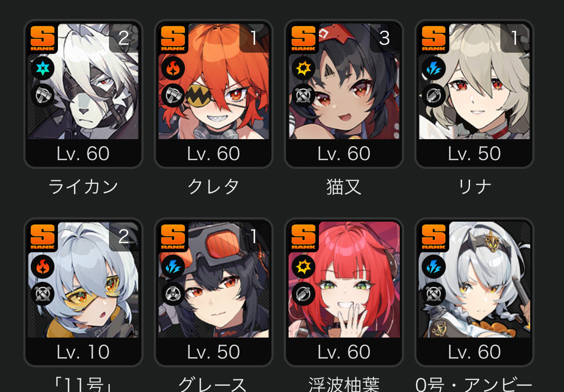Screen dimensions: 564x392
Task: Click the electric attribute icon on リナ's card
Action: pos(434,68)
